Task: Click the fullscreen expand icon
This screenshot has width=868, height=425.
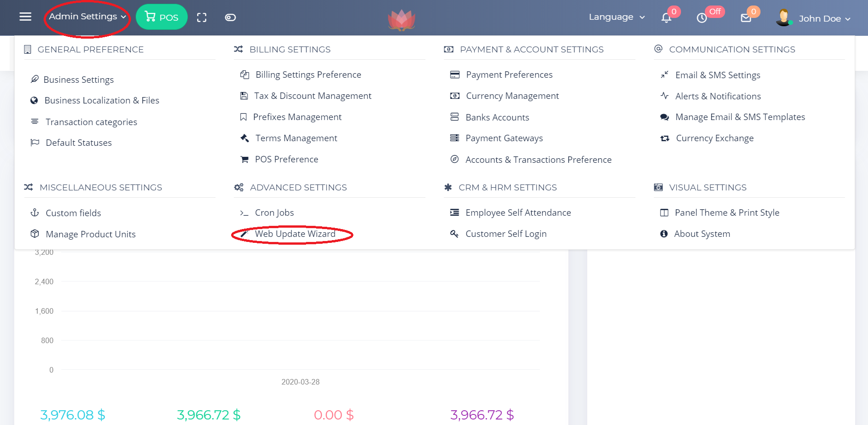Action: click(x=202, y=17)
